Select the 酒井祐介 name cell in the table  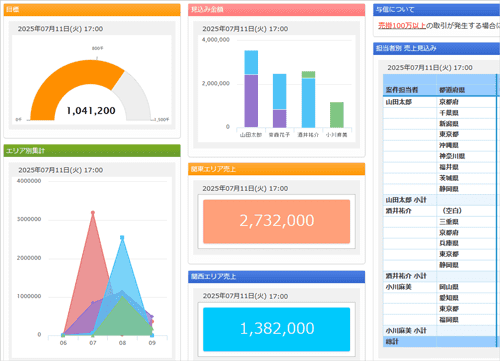[410, 211]
